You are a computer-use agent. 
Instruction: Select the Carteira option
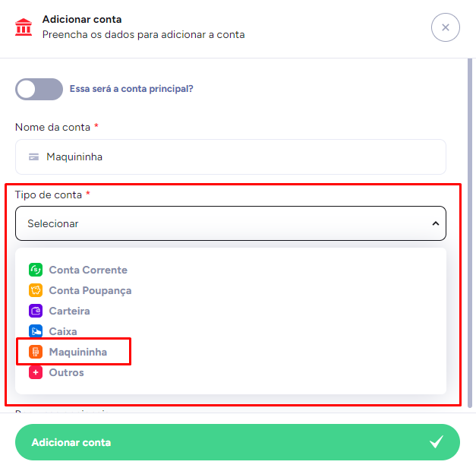pos(69,311)
